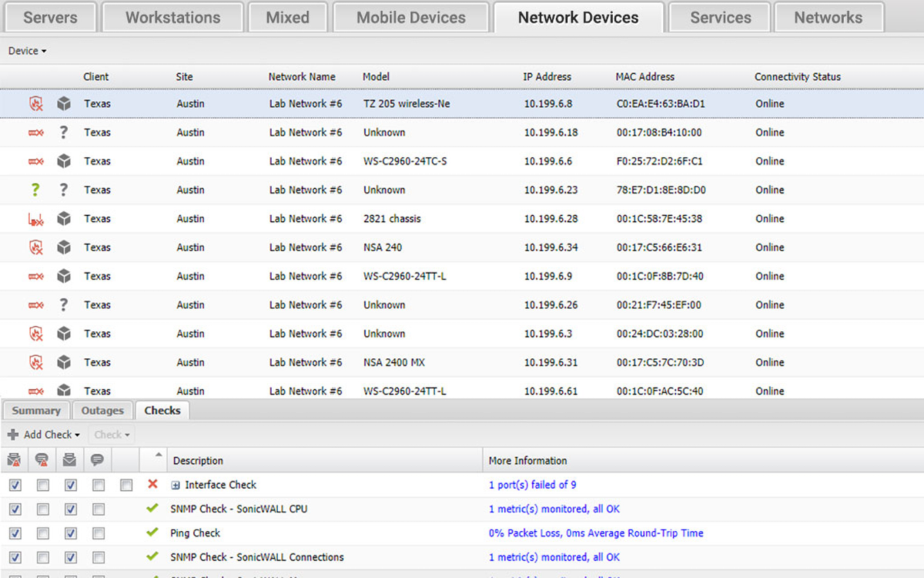The image size is (924, 578).
Task: Open the Add Check dropdown
Action: tap(44, 435)
